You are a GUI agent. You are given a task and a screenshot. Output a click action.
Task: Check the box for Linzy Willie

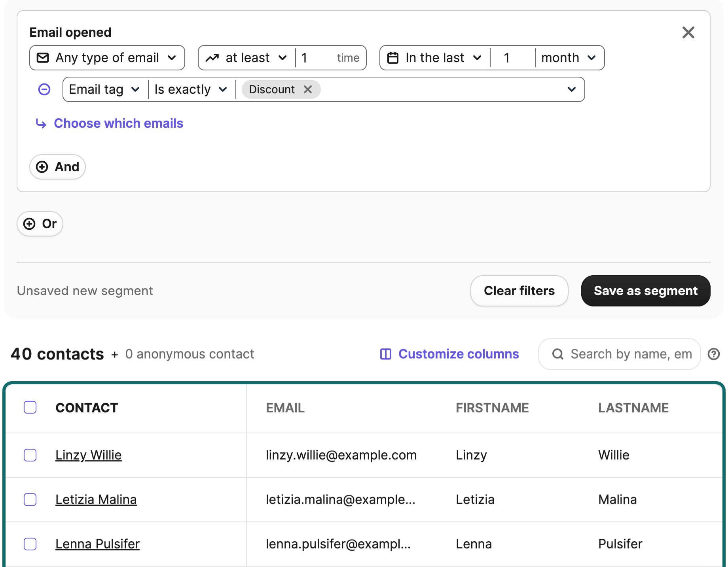(x=30, y=455)
